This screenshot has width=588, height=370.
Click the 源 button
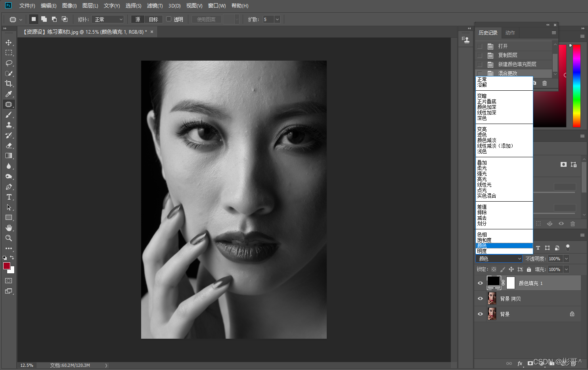tap(138, 19)
